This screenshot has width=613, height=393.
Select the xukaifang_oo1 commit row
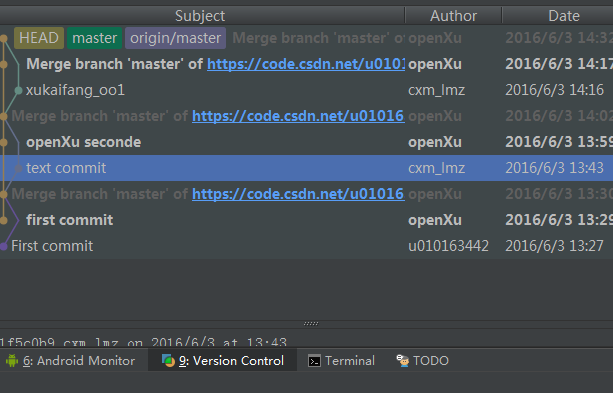(x=306, y=90)
